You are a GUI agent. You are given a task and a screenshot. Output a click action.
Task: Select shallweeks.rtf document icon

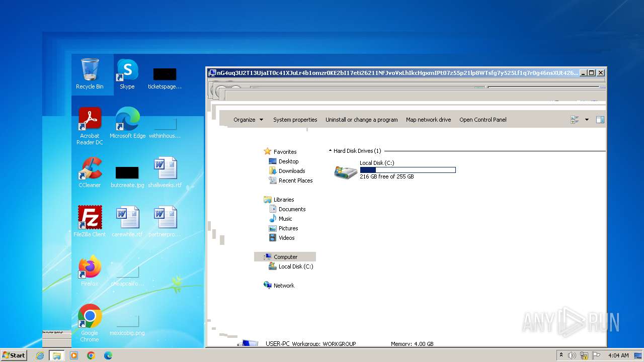click(165, 172)
